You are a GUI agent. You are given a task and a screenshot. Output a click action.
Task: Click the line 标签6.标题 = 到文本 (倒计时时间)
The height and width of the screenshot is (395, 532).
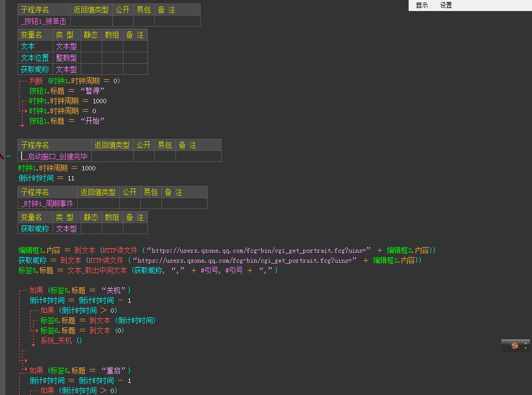[98, 320]
